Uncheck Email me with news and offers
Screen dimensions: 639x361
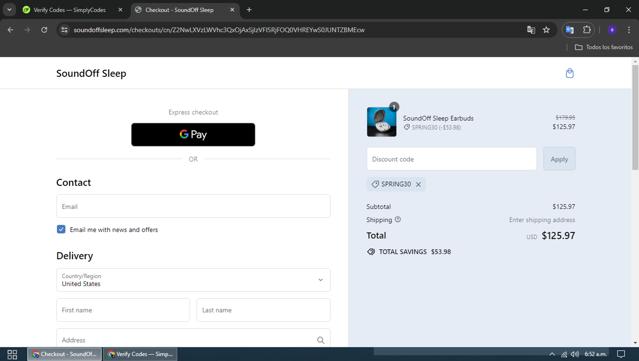61,229
